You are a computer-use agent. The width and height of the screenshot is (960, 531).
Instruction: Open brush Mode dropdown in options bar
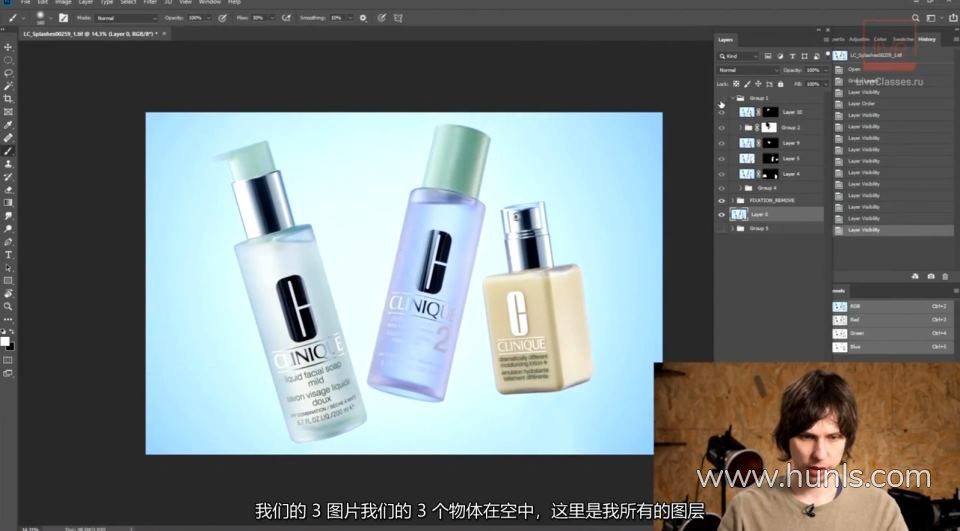click(x=126, y=18)
